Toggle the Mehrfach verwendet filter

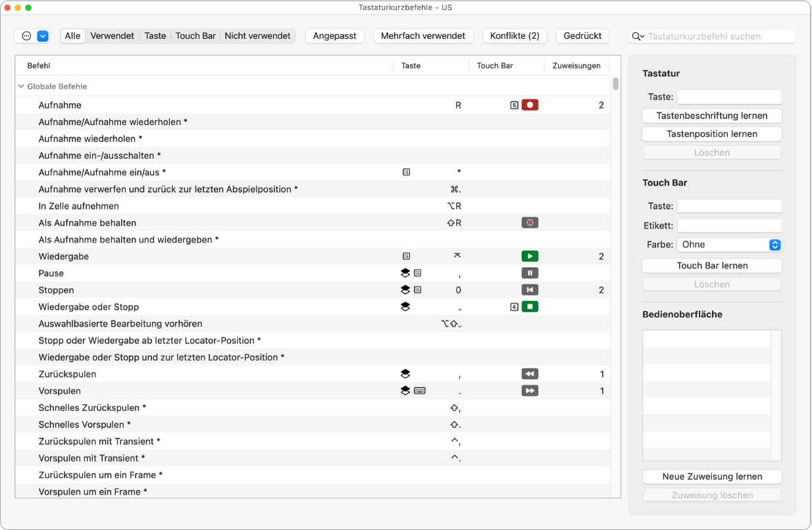[423, 36]
